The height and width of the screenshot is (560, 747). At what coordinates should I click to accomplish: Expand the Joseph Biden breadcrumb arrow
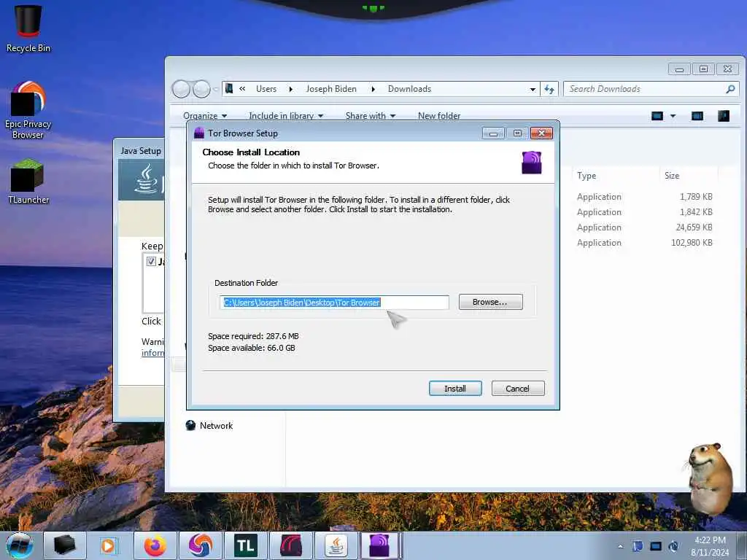coord(373,89)
